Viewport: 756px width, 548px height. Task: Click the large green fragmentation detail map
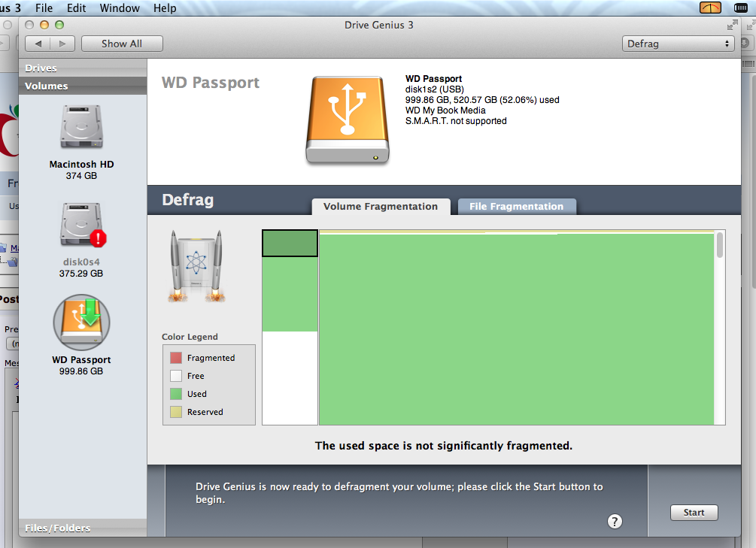pos(516,328)
